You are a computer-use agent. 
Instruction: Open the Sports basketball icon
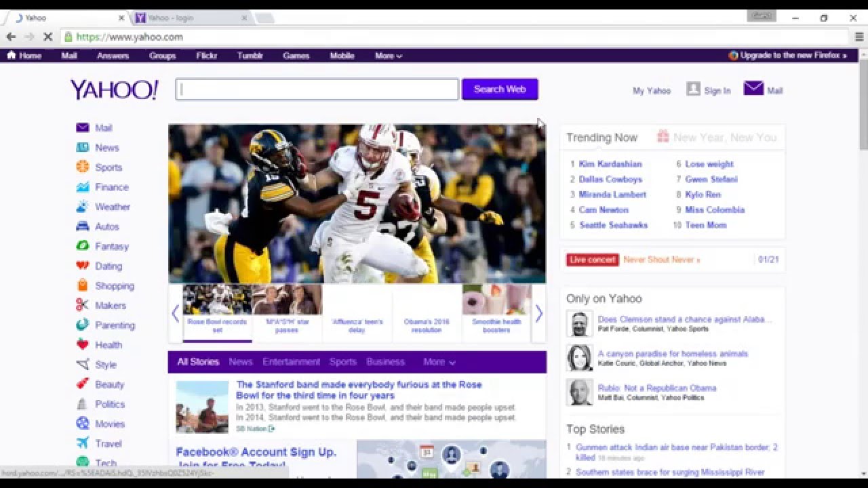pyautogui.click(x=83, y=167)
